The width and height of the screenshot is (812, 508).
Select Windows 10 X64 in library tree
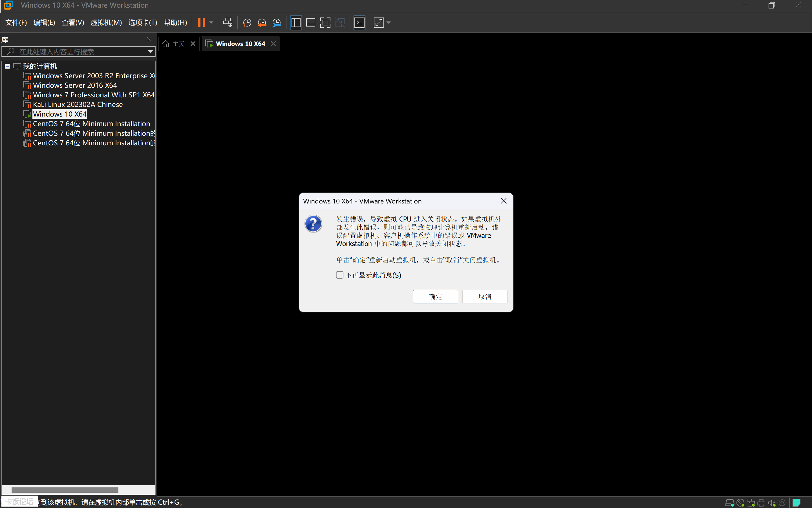60,114
